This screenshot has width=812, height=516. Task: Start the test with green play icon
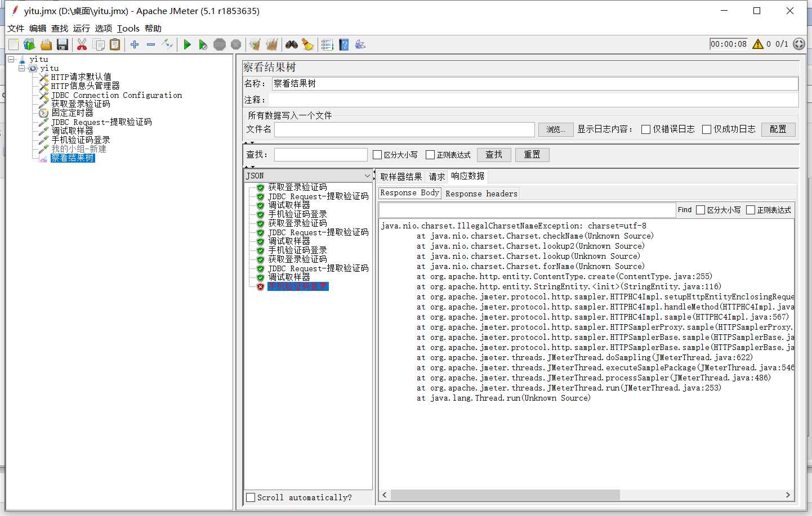(x=188, y=44)
